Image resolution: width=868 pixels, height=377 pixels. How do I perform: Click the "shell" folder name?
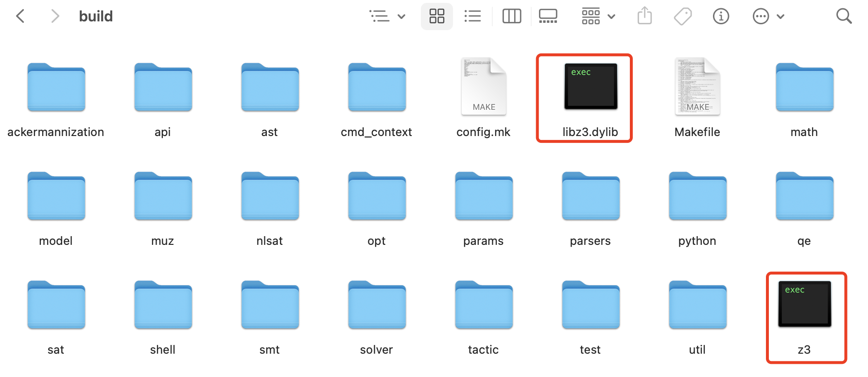click(x=163, y=350)
